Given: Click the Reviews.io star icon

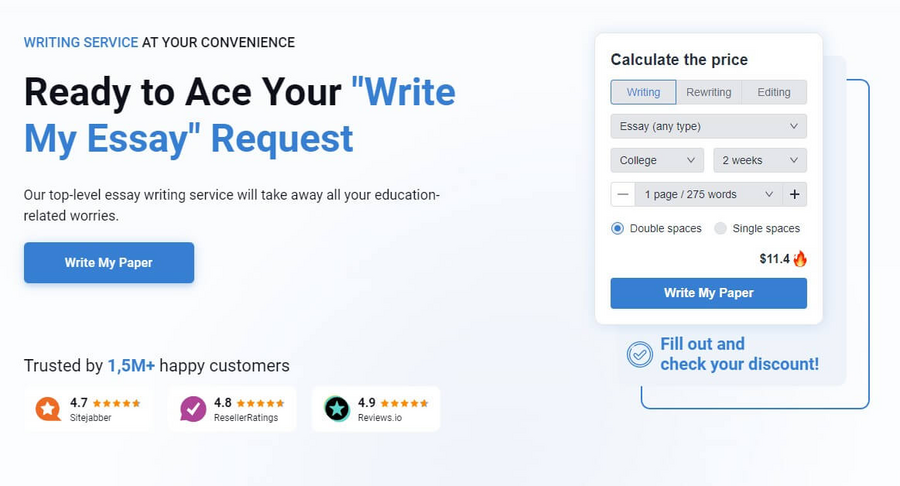Looking at the screenshot, I should coord(337,409).
